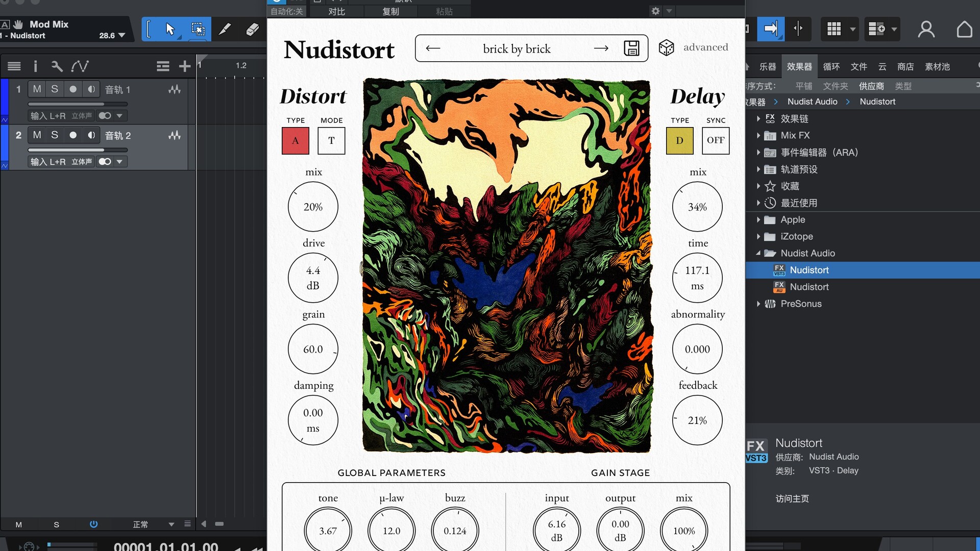Expand the Mix FX folder
This screenshot has height=551, width=980.
pos(758,136)
